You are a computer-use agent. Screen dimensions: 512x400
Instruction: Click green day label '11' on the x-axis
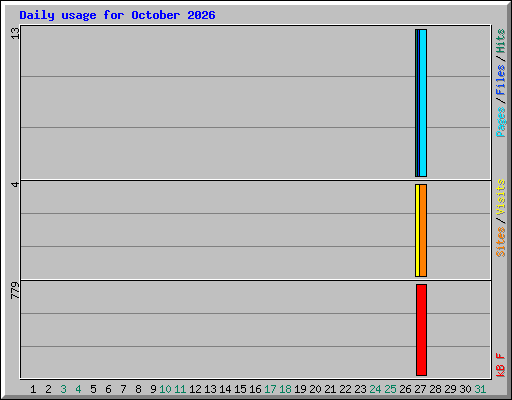180,389
